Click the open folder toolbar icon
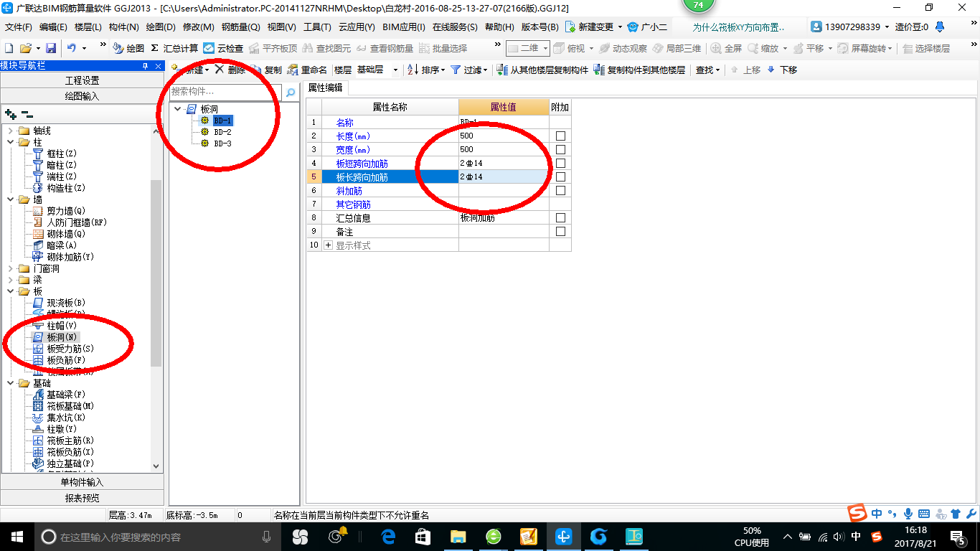 coord(25,48)
